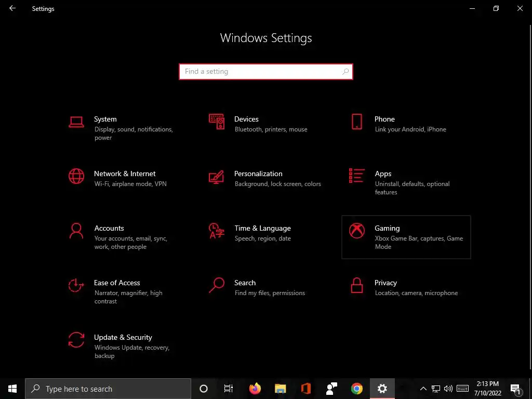Open the Ease of Access icon
This screenshot has width=532, height=399.
76,285
